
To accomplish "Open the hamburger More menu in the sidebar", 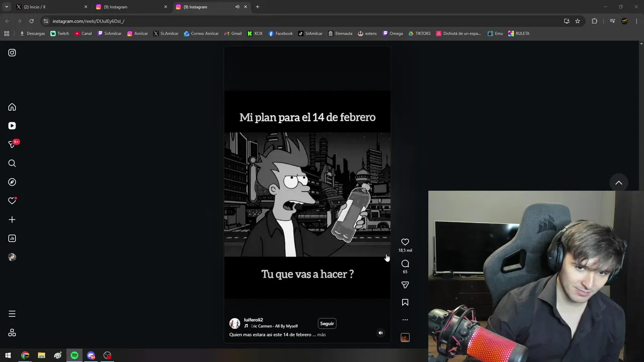I will [x=12, y=314].
